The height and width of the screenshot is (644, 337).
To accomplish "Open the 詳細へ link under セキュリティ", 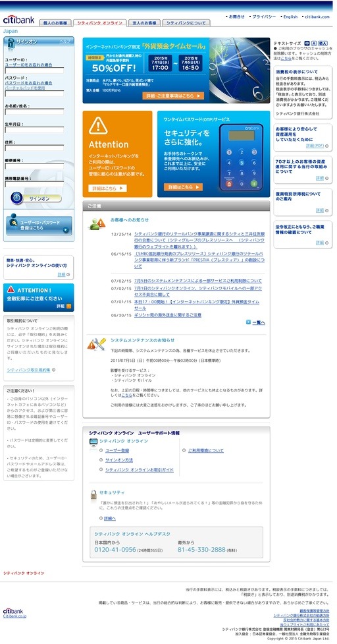I will pyautogui.click(x=110, y=519).
